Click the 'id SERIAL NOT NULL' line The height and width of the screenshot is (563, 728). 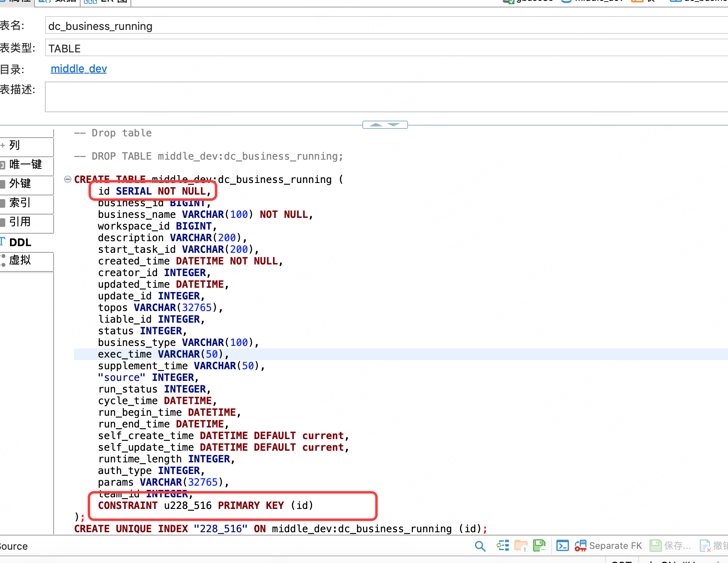(x=155, y=191)
